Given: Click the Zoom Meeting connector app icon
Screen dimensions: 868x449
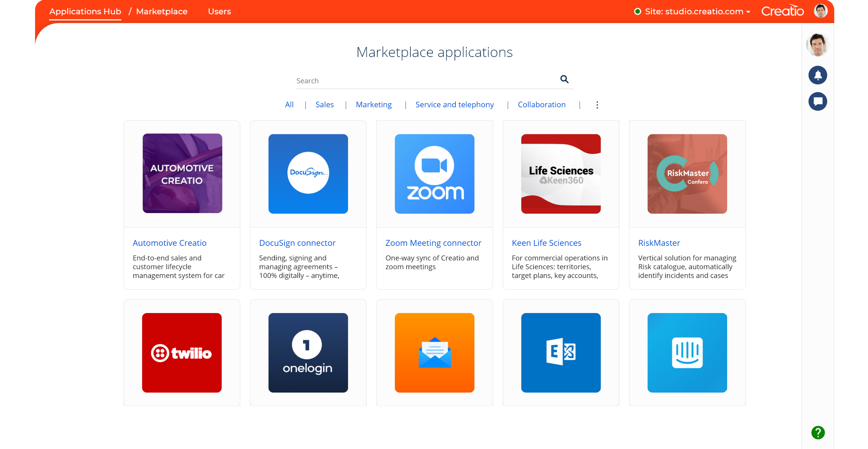Looking at the screenshot, I should click(434, 174).
